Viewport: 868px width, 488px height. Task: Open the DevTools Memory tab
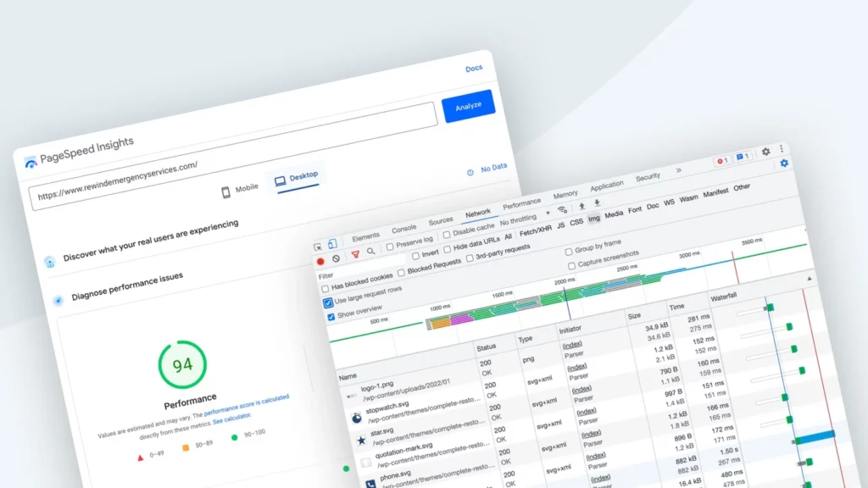pos(565,195)
